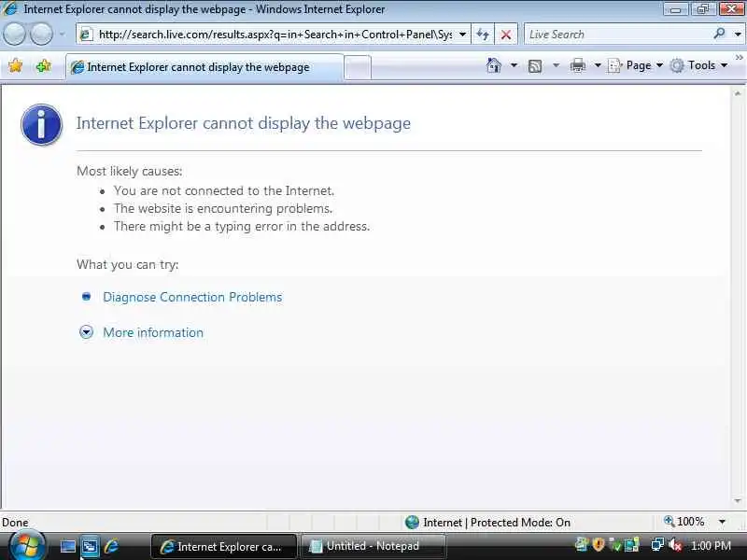747x560 pixels.
Task: Click 'You are not connected to the Internet.' text
Action: pos(224,190)
